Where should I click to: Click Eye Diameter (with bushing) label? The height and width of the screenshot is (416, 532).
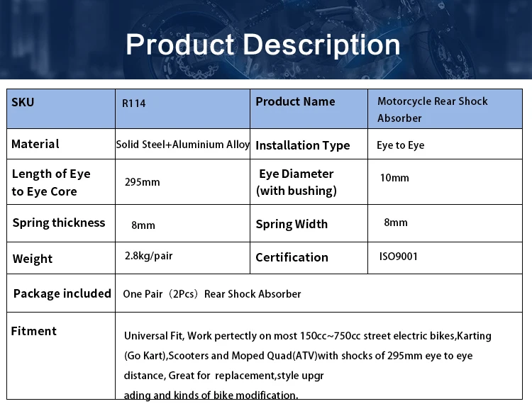297,182
